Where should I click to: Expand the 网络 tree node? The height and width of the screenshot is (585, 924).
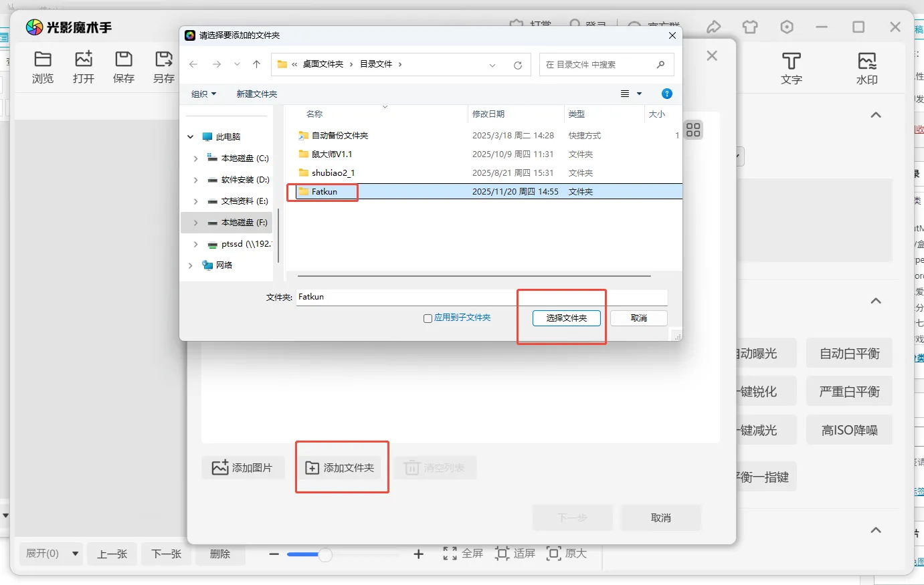(190, 265)
